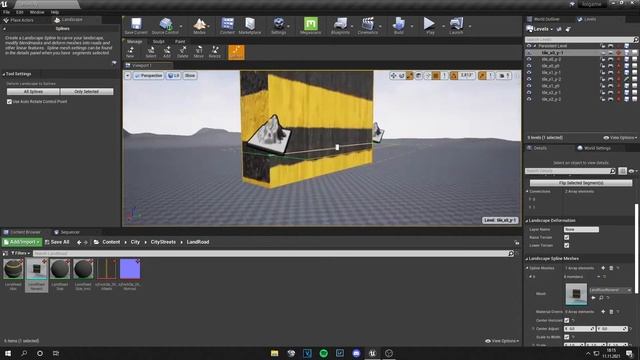This screenshot has height=360, width=640.
Task: Click the browse-to-asset magnifier under Mesh
Action: (601, 298)
